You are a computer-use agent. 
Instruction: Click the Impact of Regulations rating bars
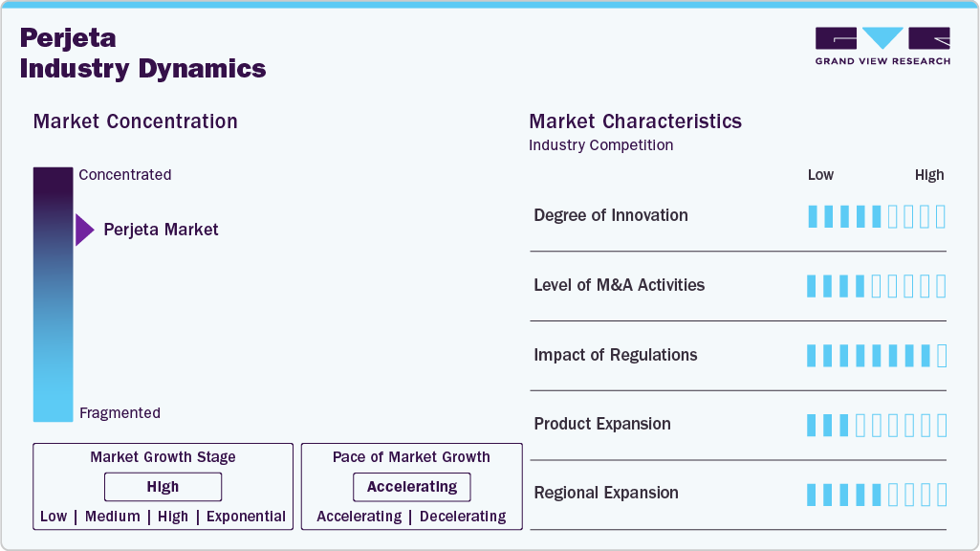[x=876, y=356]
